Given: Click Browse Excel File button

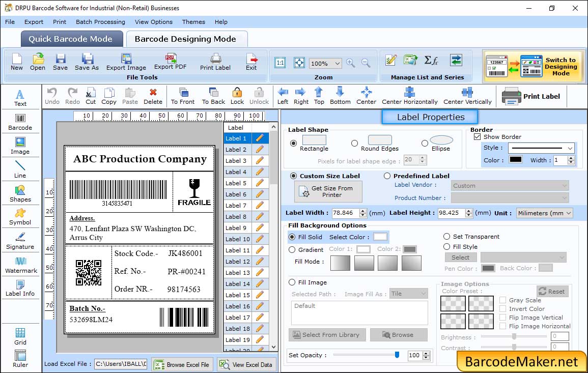Looking at the screenshot, I should pos(183,364).
